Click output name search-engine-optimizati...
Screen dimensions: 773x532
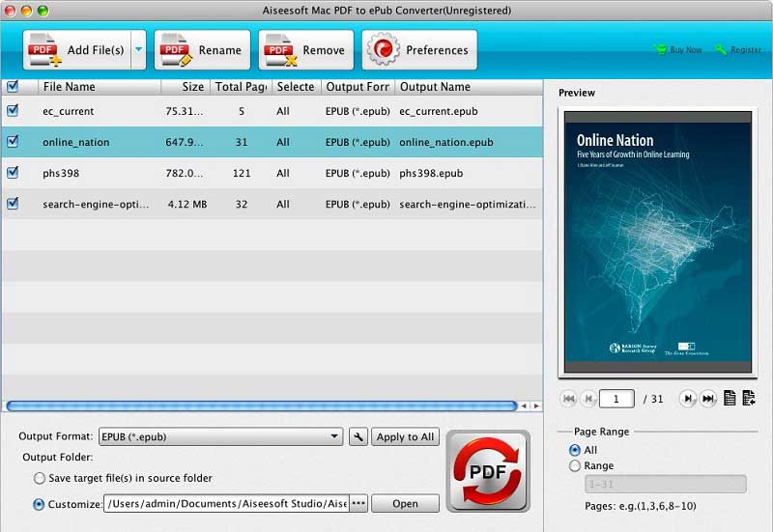point(468,205)
